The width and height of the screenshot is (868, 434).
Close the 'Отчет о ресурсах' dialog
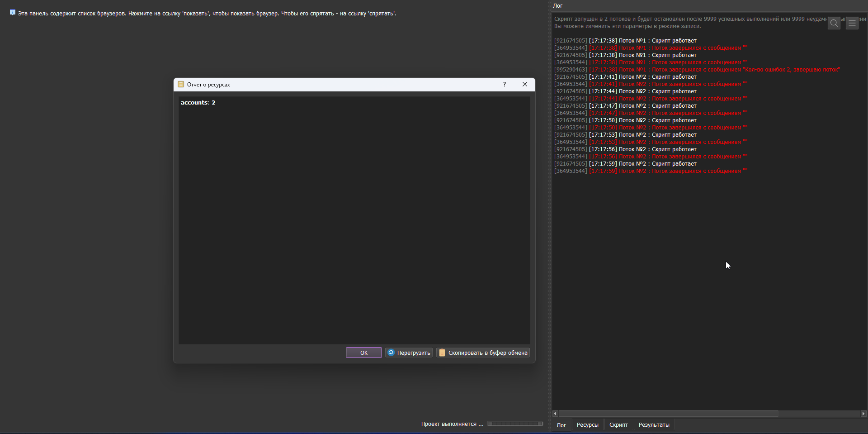click(524, 85)
